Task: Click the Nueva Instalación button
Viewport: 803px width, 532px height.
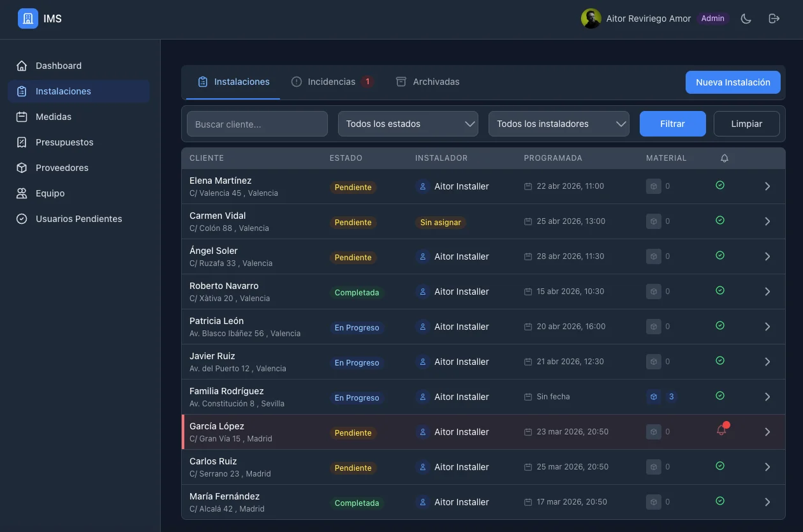Action: 733,82
